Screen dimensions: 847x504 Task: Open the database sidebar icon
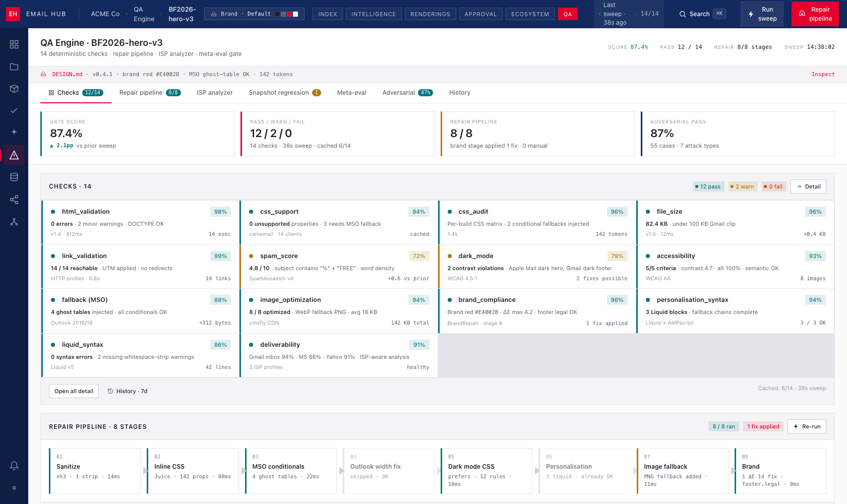(x=14, y=177)
